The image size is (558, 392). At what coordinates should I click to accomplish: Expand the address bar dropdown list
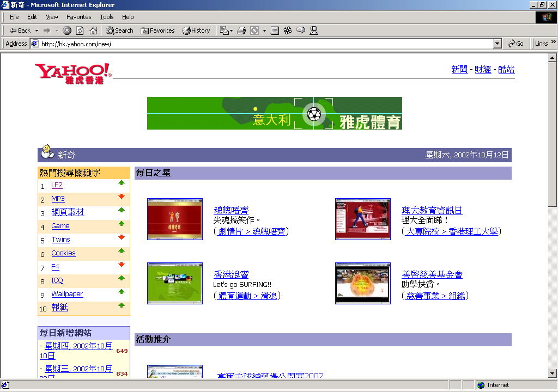click(497, 44)
